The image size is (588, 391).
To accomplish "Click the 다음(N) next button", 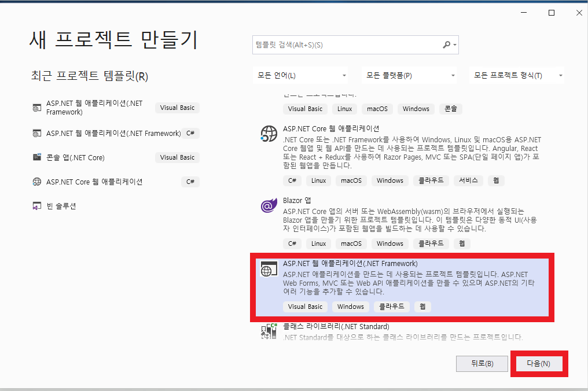I will point(539,364).
